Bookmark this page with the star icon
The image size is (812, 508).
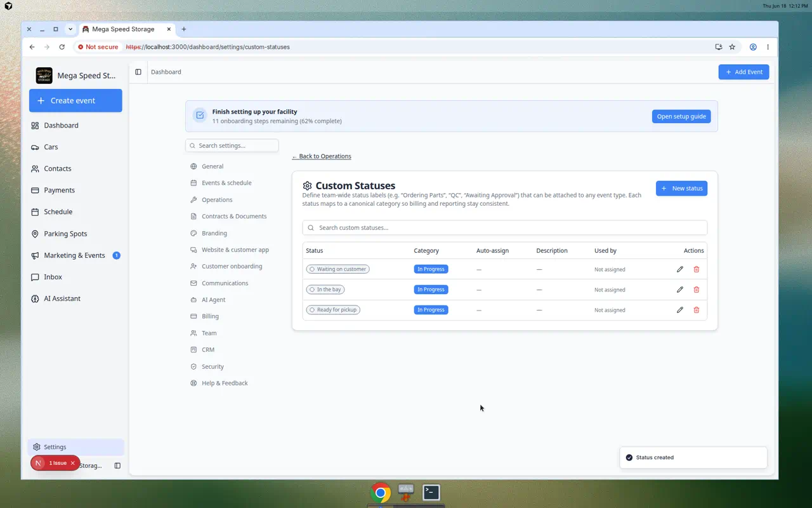[732, 47]
